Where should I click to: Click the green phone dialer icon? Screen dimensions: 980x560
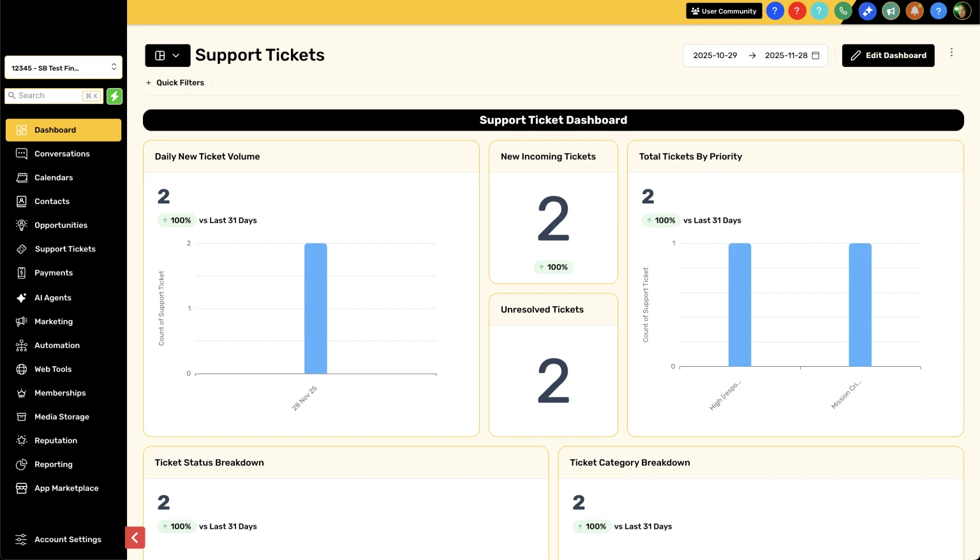tap(843, 11)
